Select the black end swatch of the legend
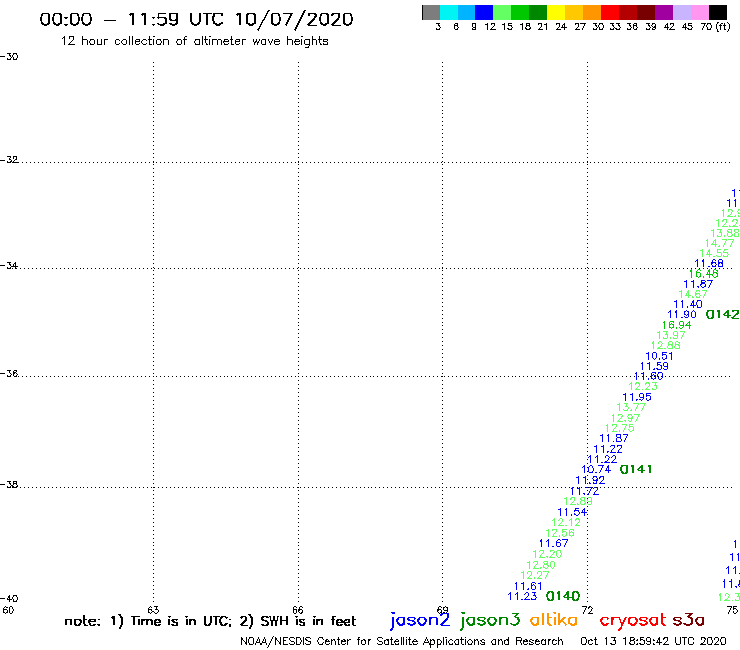 coord(718,12)
